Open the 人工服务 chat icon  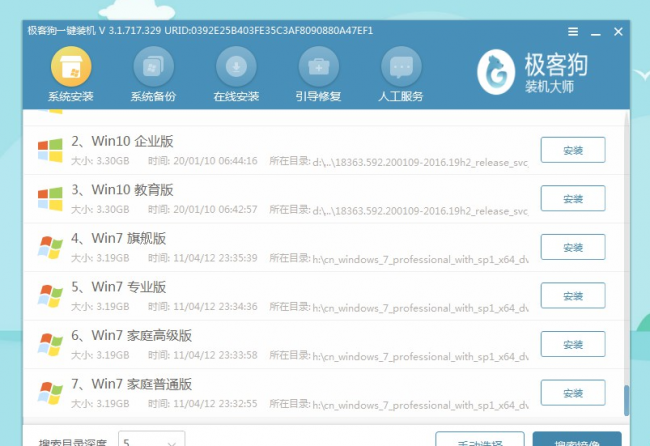[401, 66]
